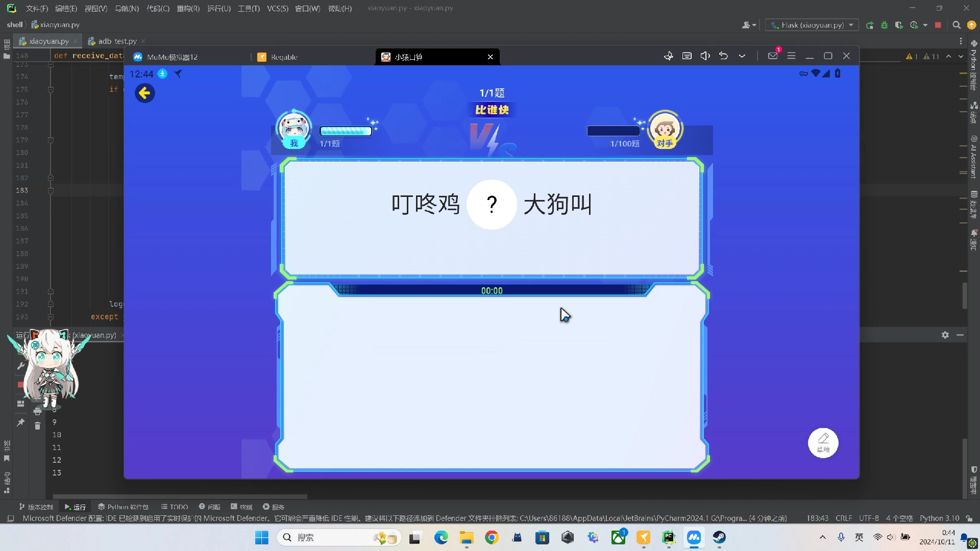The width and height of the screenshot is (980, 551).
Task: Click the volume icon in emulator toolbar
Action: click(705, 56)
